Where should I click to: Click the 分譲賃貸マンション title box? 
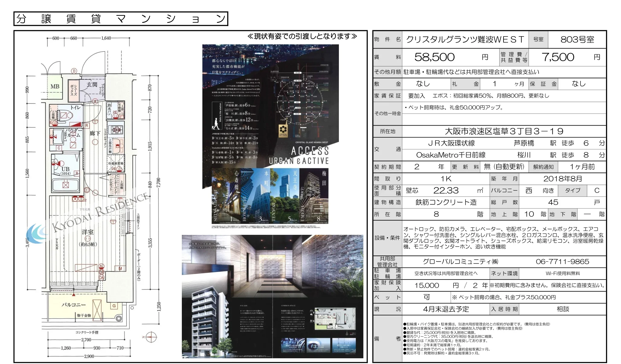click(x=121, y=19)
